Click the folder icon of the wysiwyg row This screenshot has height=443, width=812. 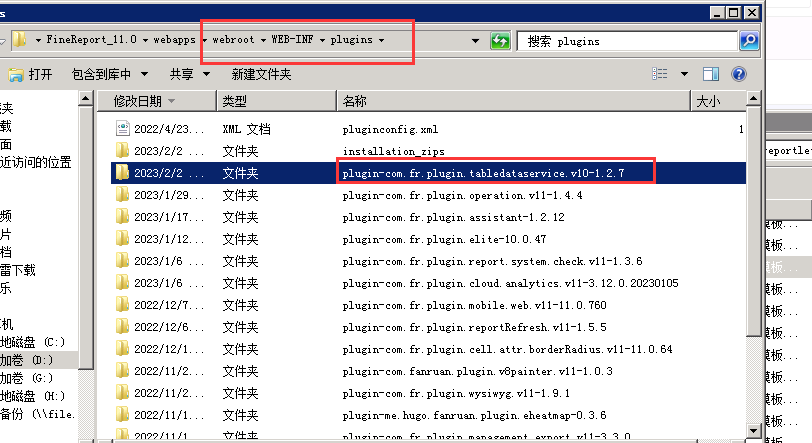pyautogui.click(x=122, y=393)
